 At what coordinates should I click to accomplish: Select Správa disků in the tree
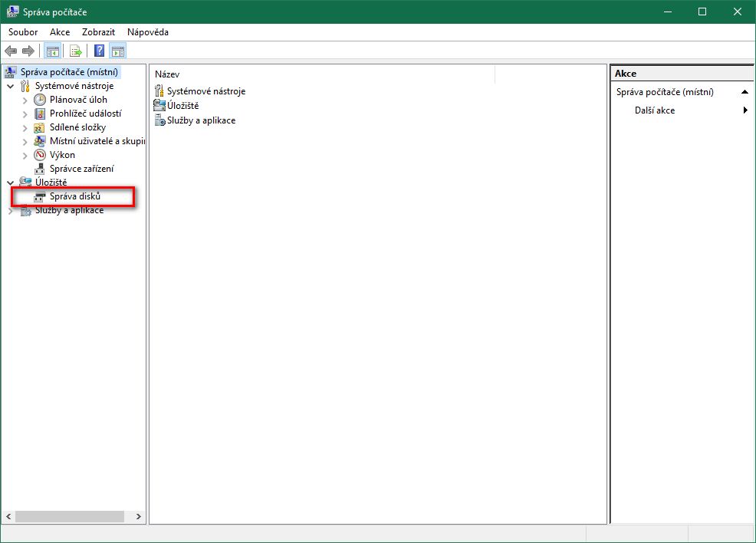coord(75,196)
